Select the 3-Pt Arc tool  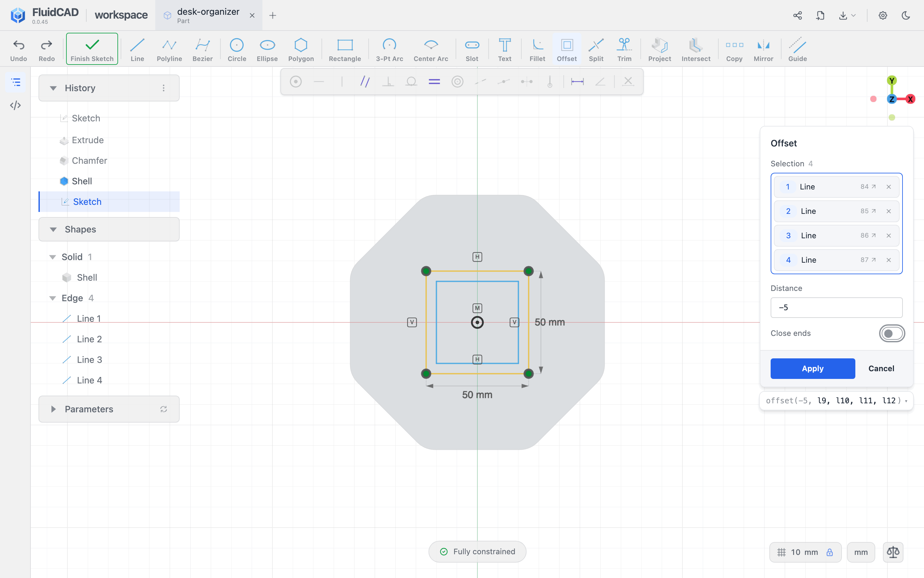pyautogui.click(x=389, y=50)
